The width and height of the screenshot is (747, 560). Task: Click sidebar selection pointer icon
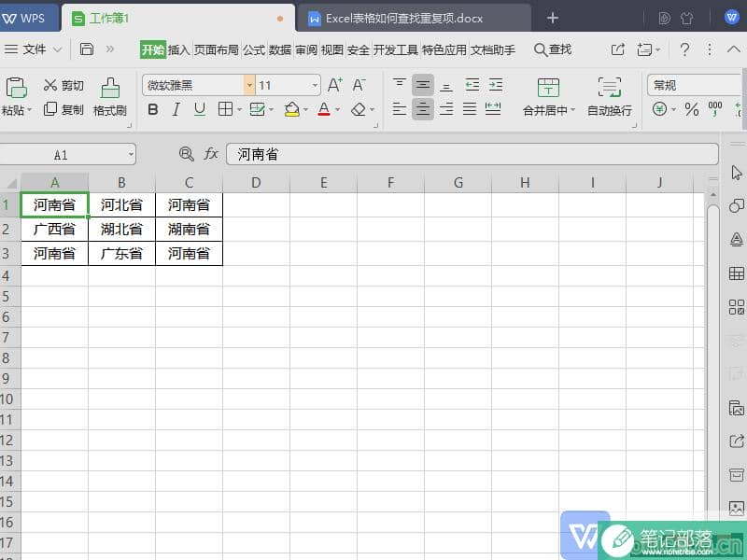pyautogui.click(x=737, y=173)
